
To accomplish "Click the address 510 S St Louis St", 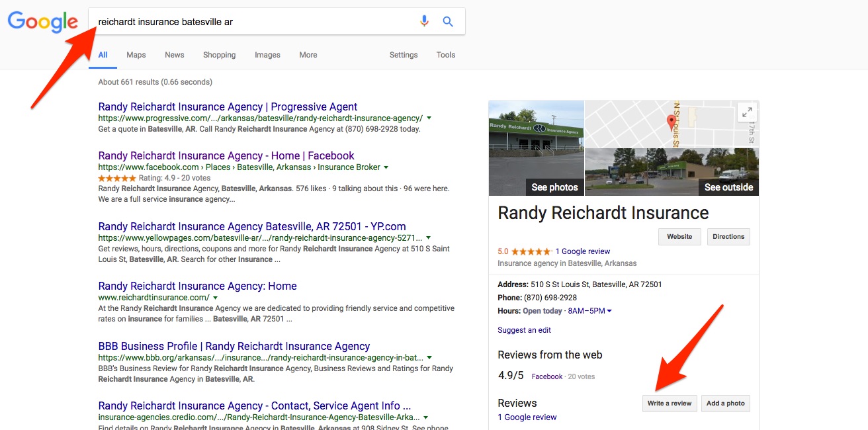I will (x=596, y=284).
